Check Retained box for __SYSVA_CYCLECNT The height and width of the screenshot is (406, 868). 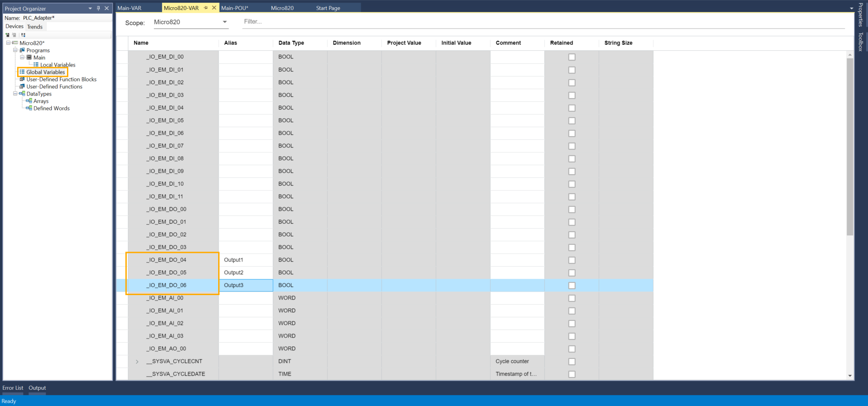click(572, 362)
